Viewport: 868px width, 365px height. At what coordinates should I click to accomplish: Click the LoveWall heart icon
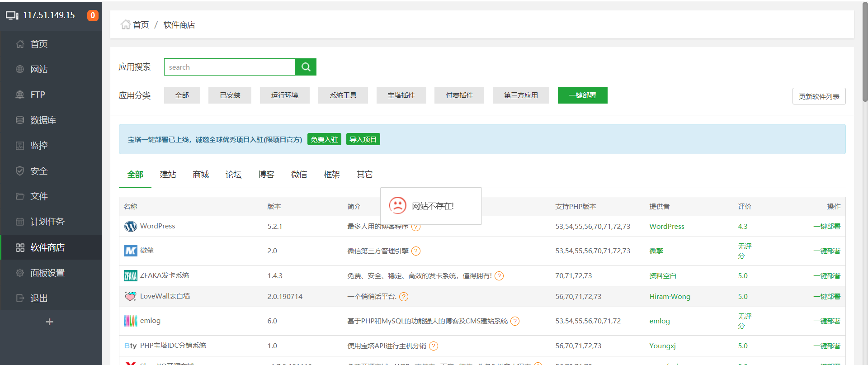pos(131,296)
